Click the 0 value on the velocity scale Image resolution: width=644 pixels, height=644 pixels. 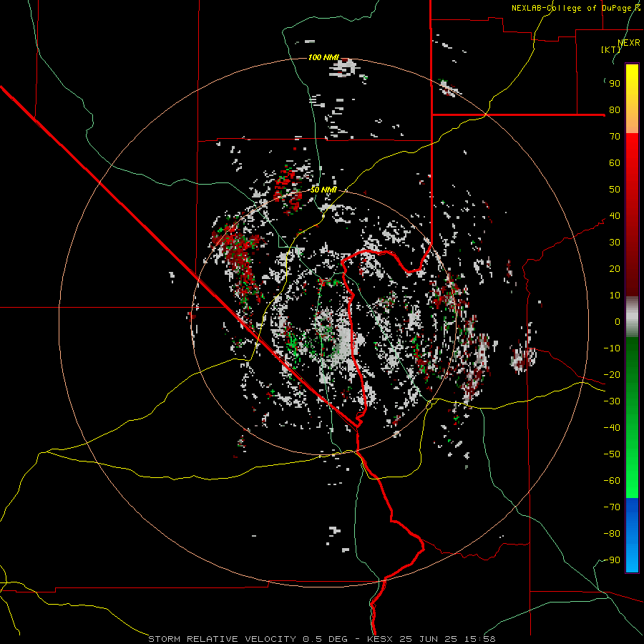pos(618,322)
